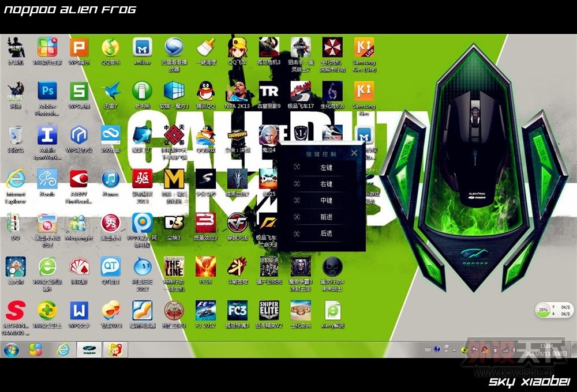Open 老毛桃 USB tool icon
This screenshot has height=392, width=577.
143,91
